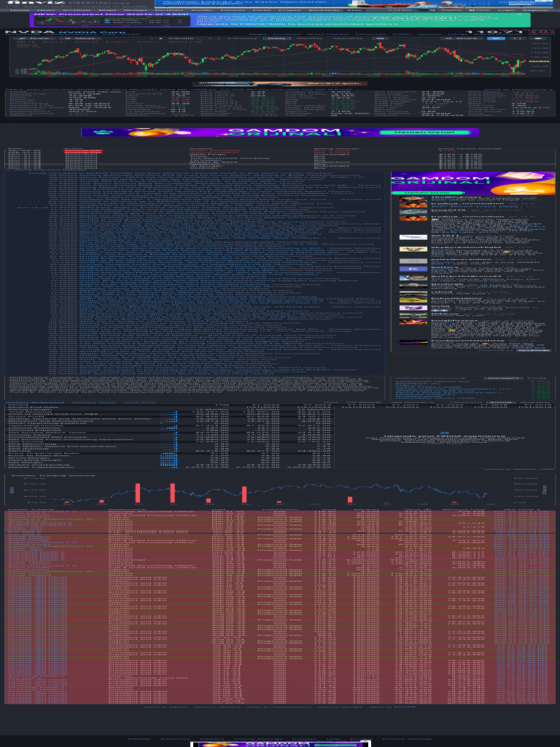This screenshot has width=560, height=747.
Task: Click the open in yahoo link
Action: [x=165, y=706]
